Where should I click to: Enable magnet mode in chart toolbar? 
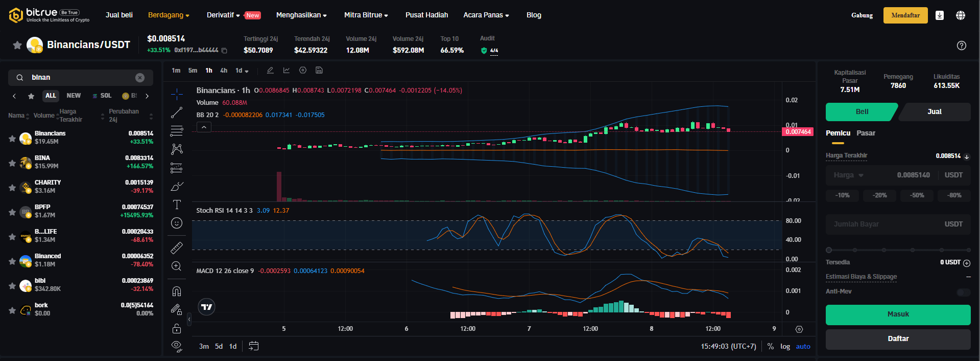click(177, 291)
